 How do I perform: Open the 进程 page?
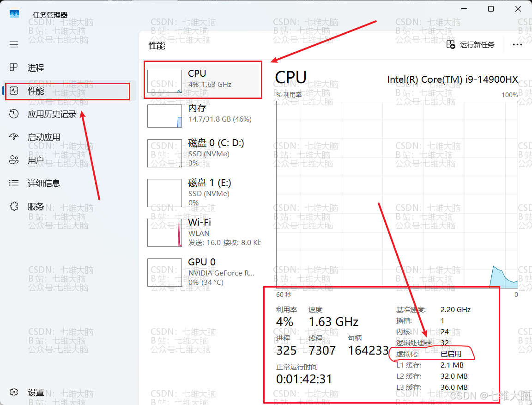point(69,67)
